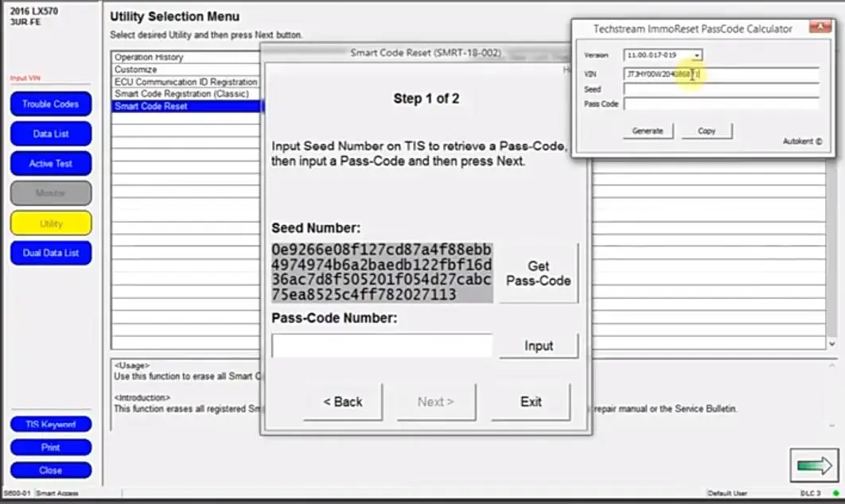Select Smart Code Registration (Classic)
845x504 pixels.
click(186, 94)
